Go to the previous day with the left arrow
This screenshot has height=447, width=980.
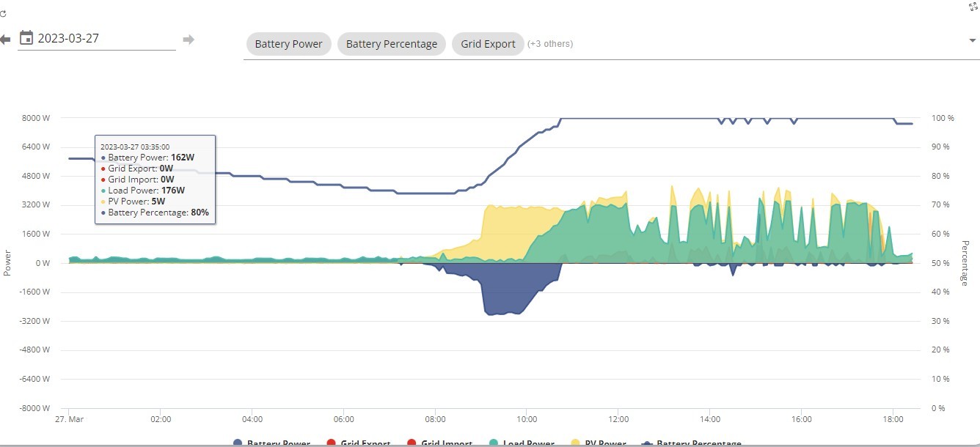(4, 39)
